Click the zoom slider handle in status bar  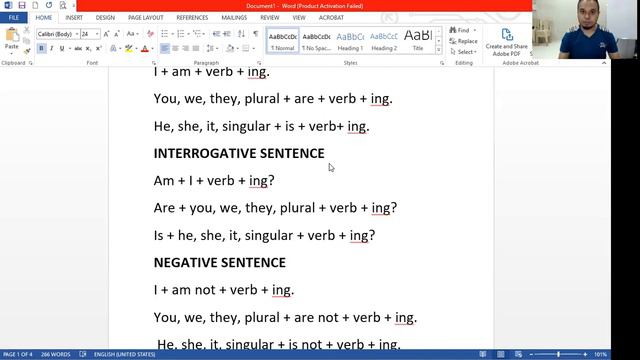(x=558, y=354)
